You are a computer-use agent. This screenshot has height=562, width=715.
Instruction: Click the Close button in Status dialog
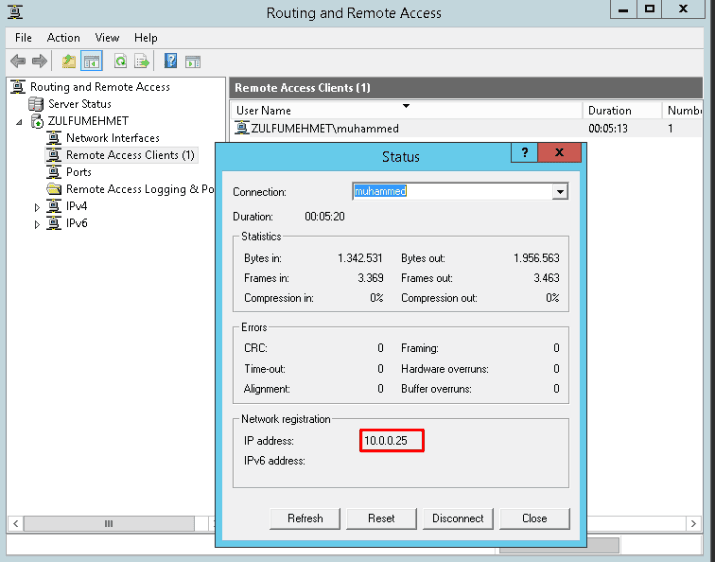point(534,519)
